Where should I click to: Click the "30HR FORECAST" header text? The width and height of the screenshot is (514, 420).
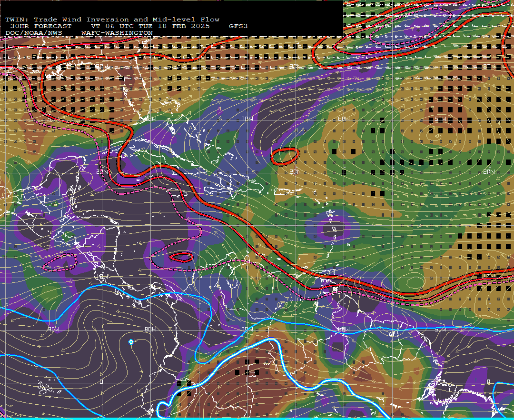[40, 26]
